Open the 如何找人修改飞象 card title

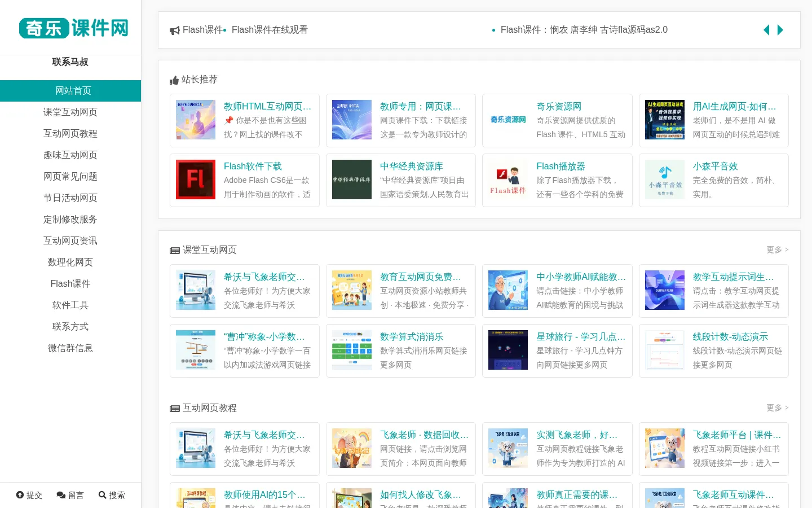click(x=421, y=495)
